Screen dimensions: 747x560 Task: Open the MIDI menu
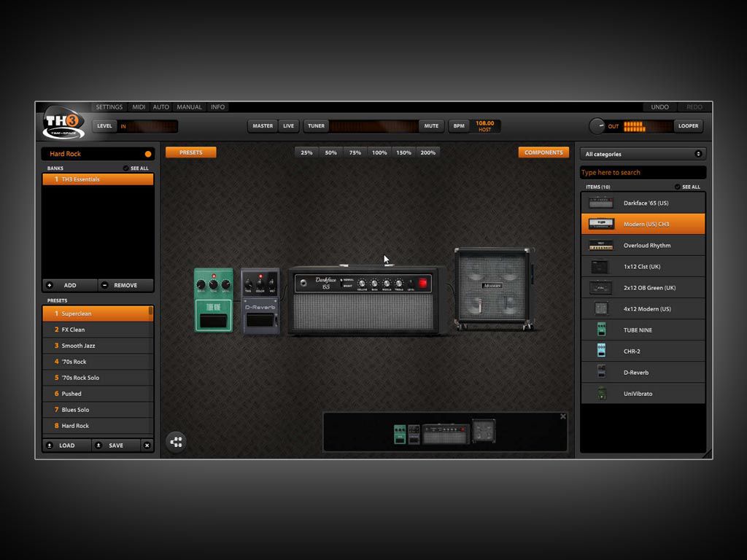click(x=139, y=107)
